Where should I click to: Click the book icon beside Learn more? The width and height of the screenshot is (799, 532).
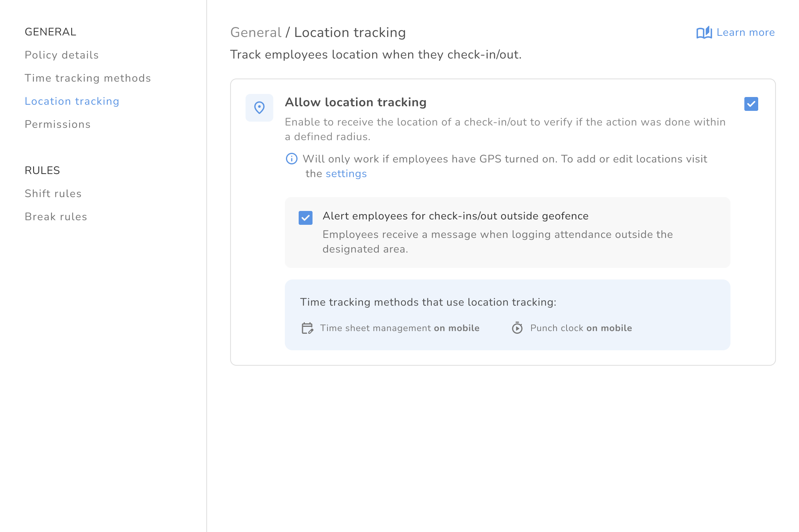pos(704,33)
